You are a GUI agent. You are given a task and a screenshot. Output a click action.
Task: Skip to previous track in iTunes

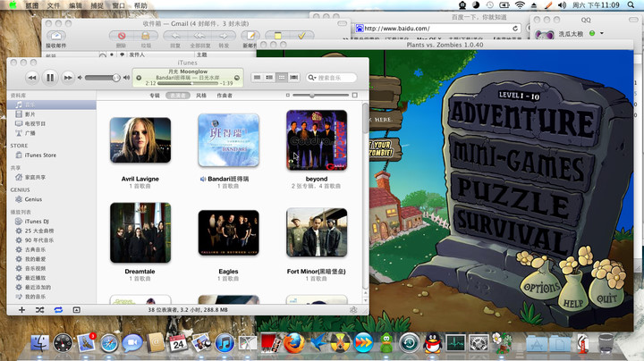32,78
